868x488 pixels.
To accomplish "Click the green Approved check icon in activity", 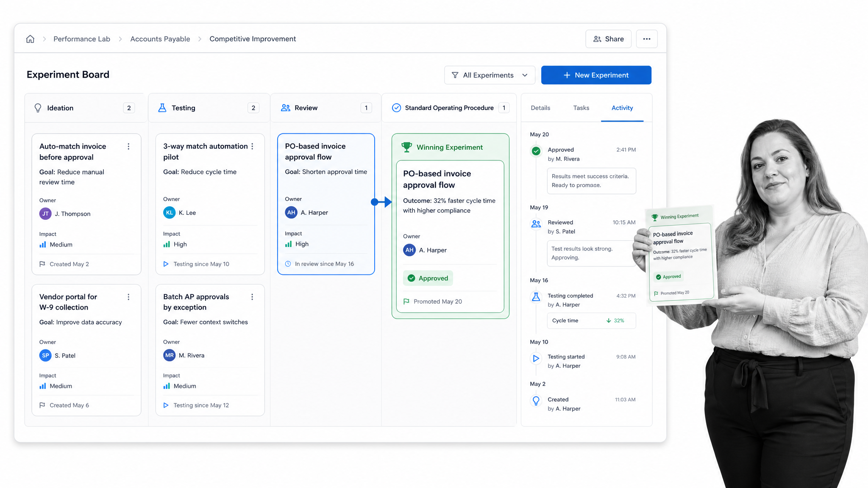I will coord(536,151).
